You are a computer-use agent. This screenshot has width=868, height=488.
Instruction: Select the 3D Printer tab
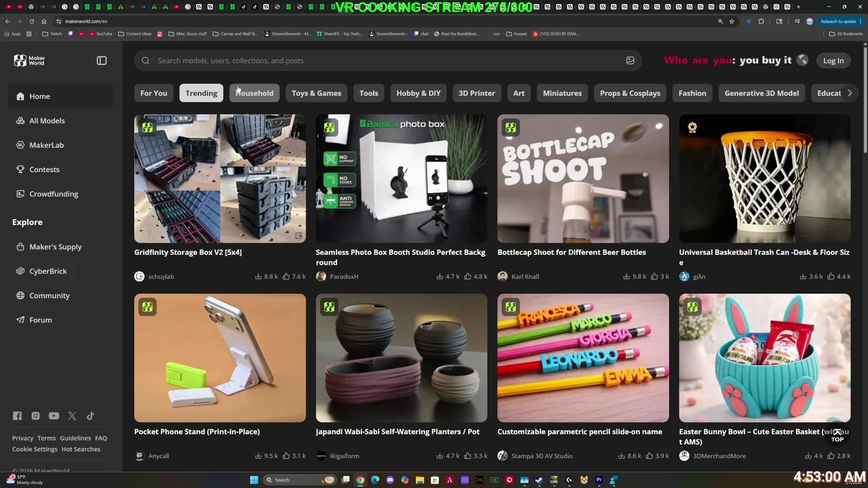pos(477,93)
